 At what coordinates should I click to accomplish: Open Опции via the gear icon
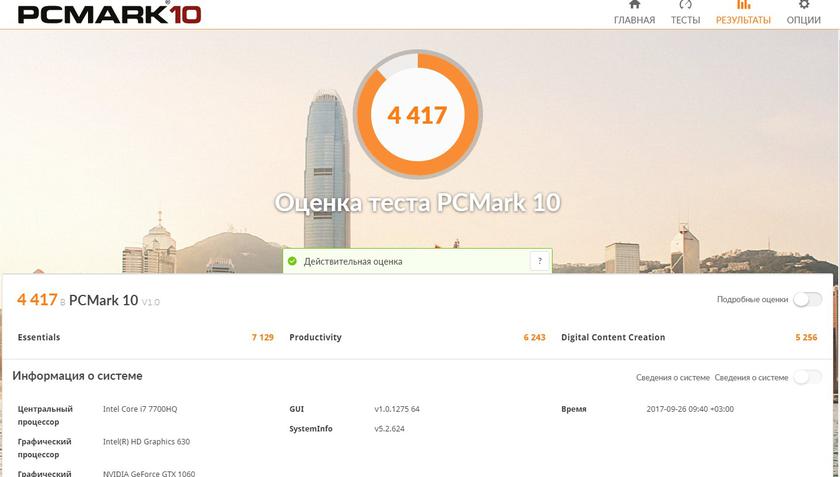(803, 5)
